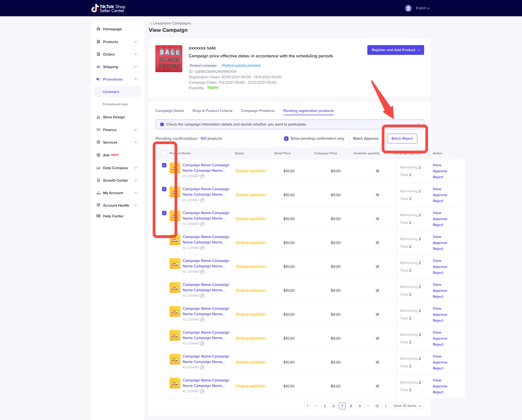This screenshot has height=420, width=522.
Task: Click the Batch Reject button
Action: click(402, 138)
